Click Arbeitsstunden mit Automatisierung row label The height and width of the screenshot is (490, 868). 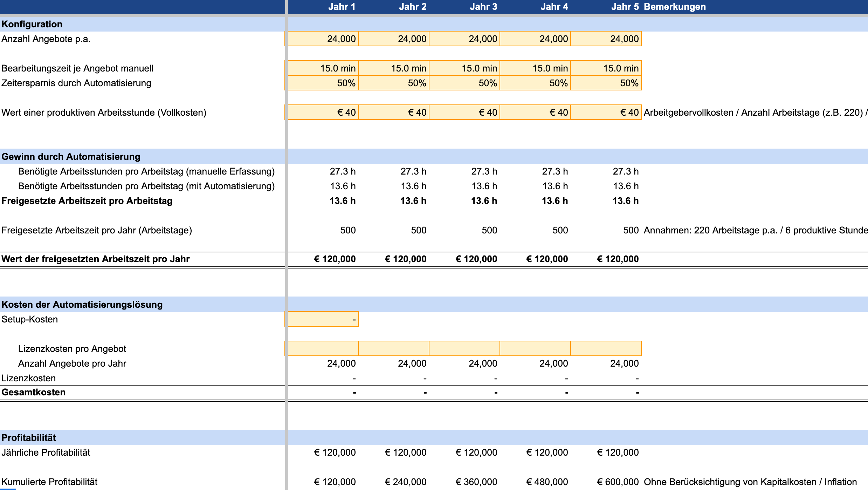coord(146,186)
